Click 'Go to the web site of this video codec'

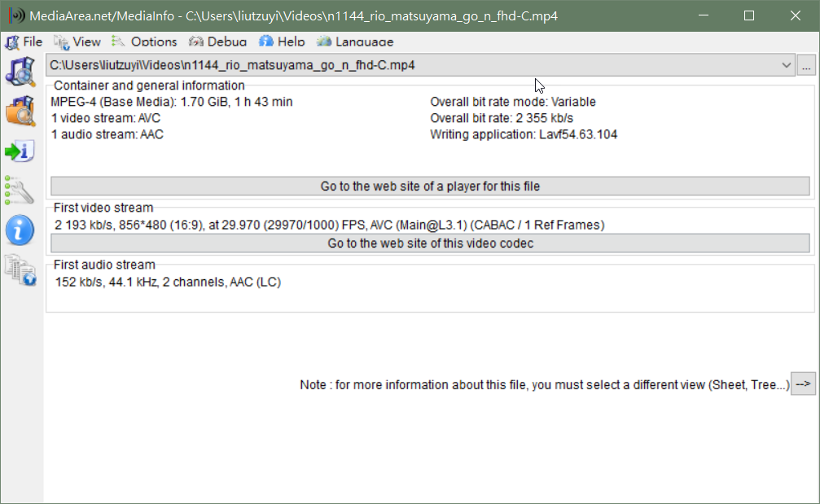430,243
